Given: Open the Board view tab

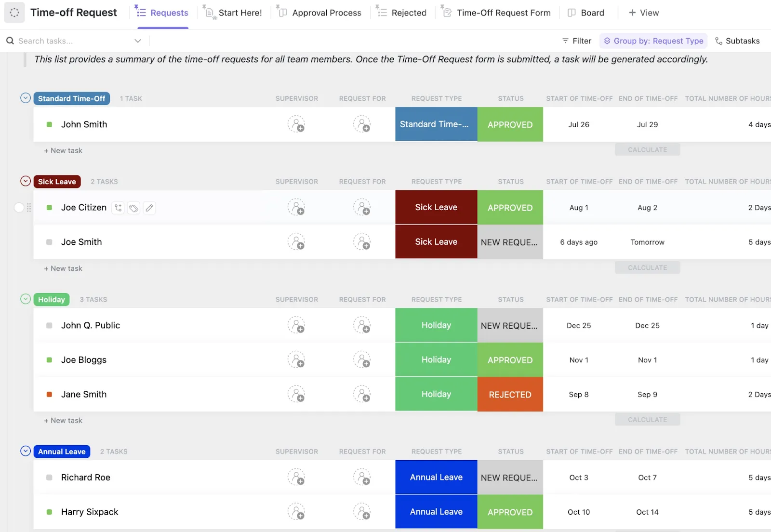Looking at the screenshot, I should click(586, 13).
